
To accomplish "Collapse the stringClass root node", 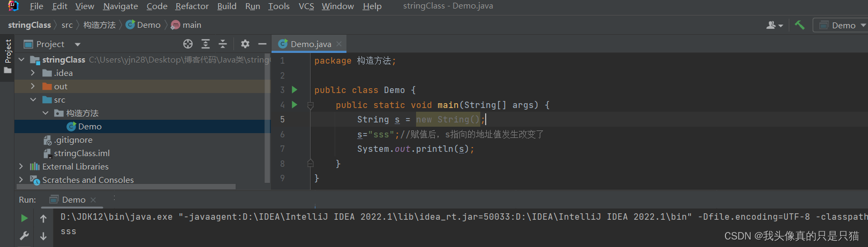I will 21,59.
